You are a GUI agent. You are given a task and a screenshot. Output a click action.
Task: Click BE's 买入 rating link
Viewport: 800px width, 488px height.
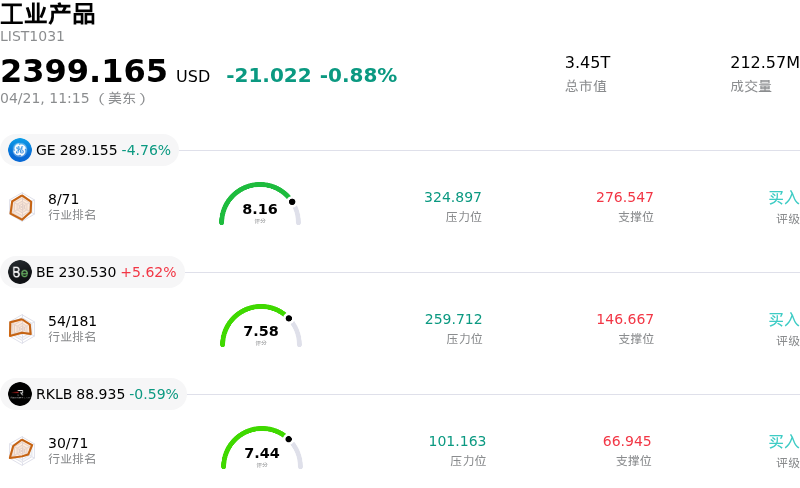point(784,320)
